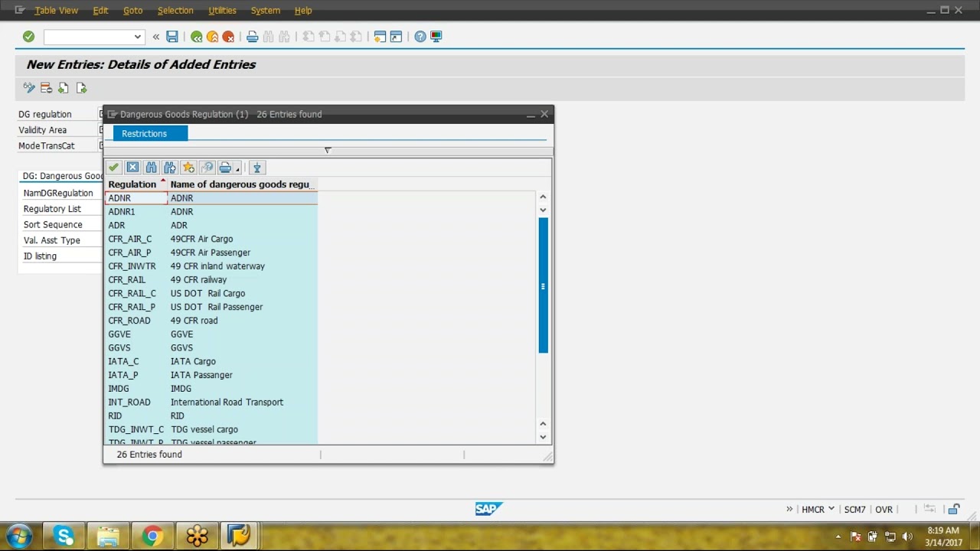Click the Generate Shortcut icon
980x551 pixels.
click(396, 37)
